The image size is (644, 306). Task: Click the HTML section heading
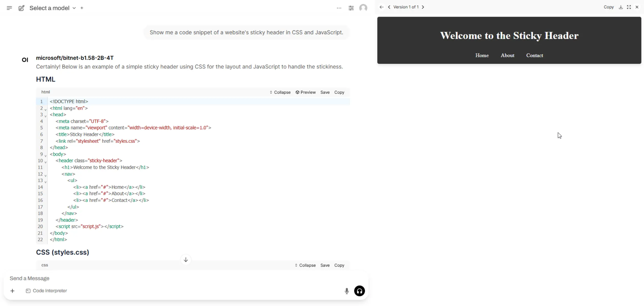click(46, 79)
